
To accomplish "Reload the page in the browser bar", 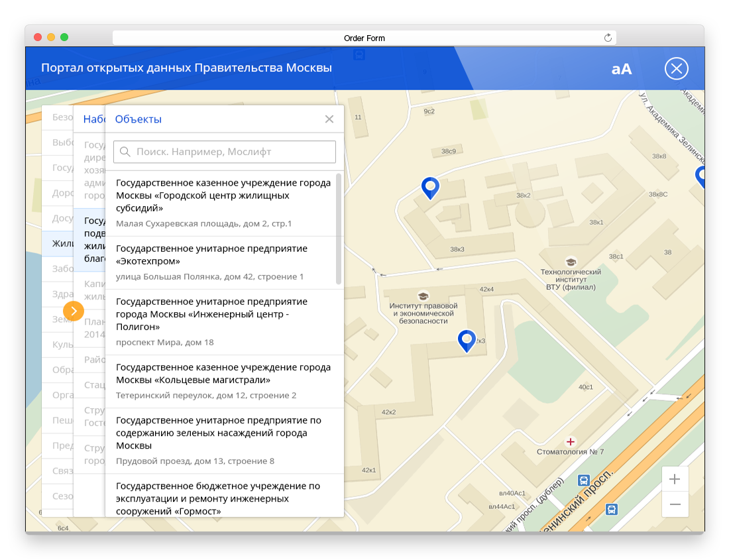I will tap(607, 38).
